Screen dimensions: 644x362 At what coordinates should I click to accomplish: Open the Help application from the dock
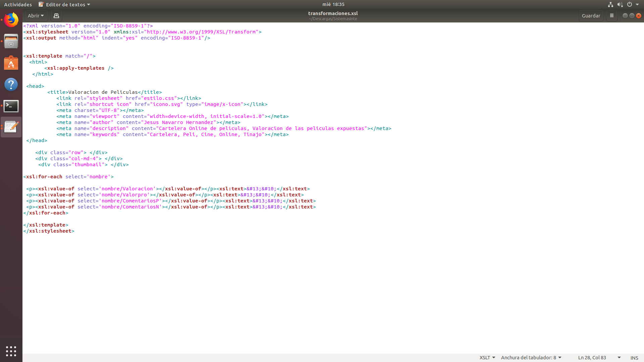[11, 84]
